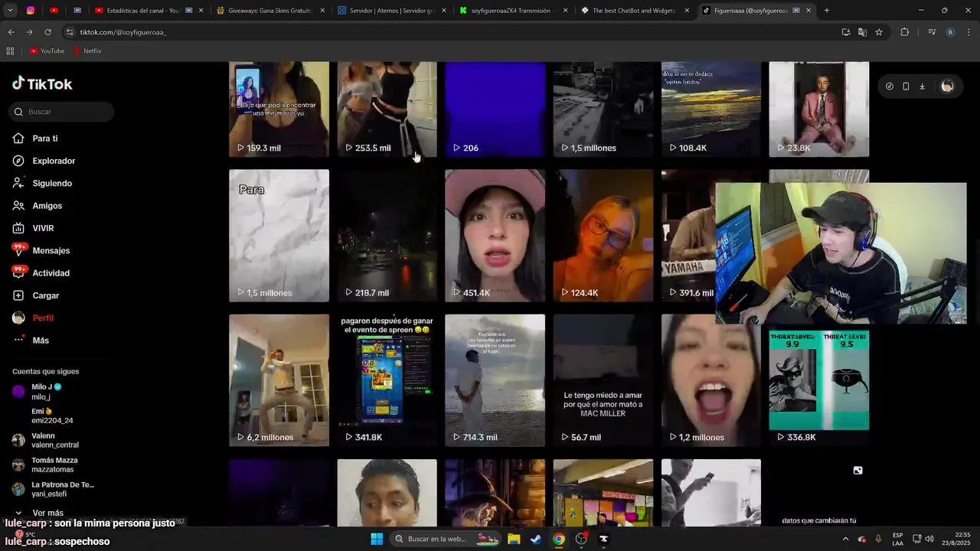The height and width of the screenshot is (551, 980).
Task: Open Mensajes inbox
Action: point(41,250)
